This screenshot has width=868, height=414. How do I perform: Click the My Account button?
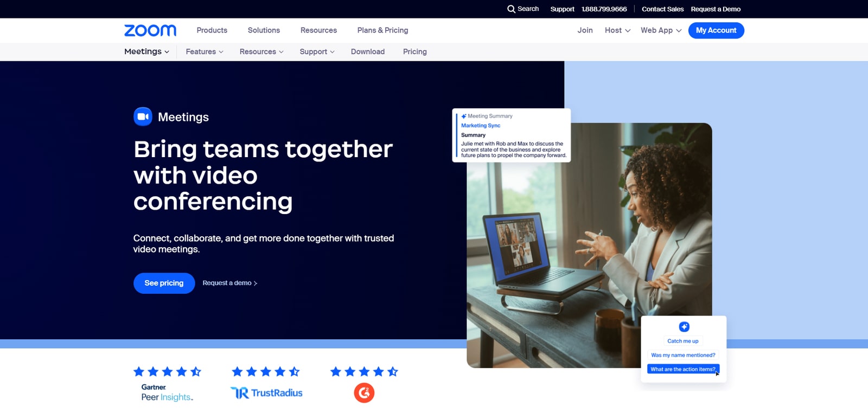click(716, 30)
